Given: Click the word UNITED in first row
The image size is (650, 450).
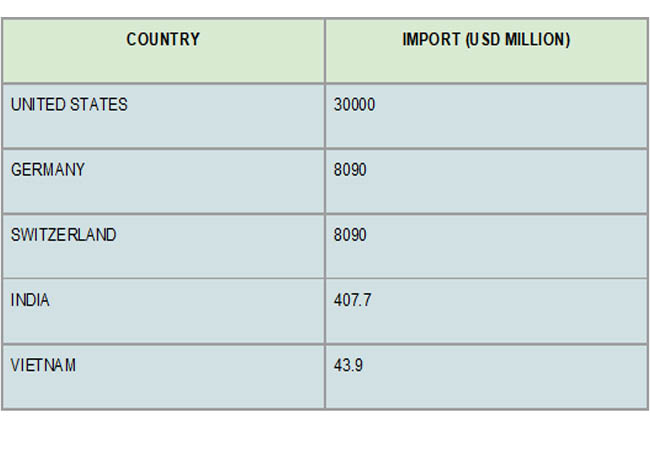Looking at the screenshot, I should click(38, 104).
